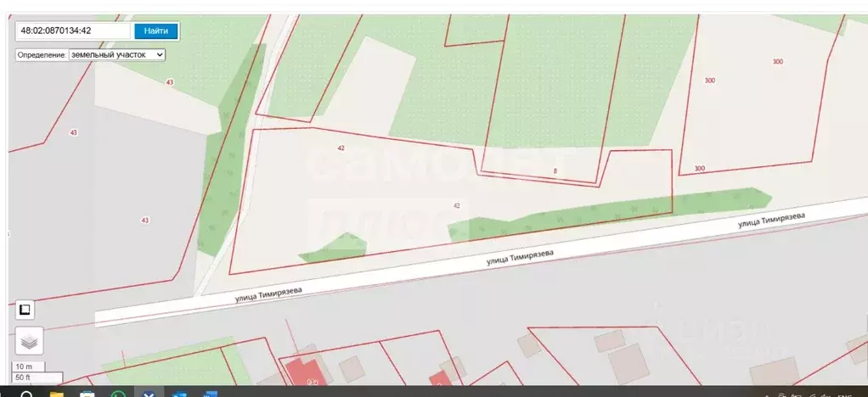Viewport: 868px width, 397px height.
Task: Focus the cadastral number search field
Action: click(x=74, y=31)
